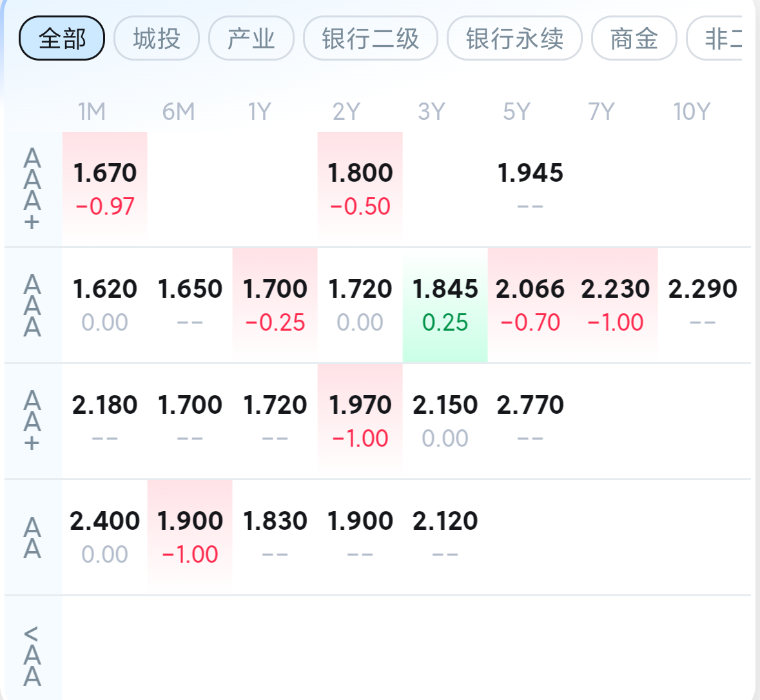The width and height of the screenshot is (760, 700).
Task: Select AAA 5Y cell showing 2.066
Action: pos(530,305)
